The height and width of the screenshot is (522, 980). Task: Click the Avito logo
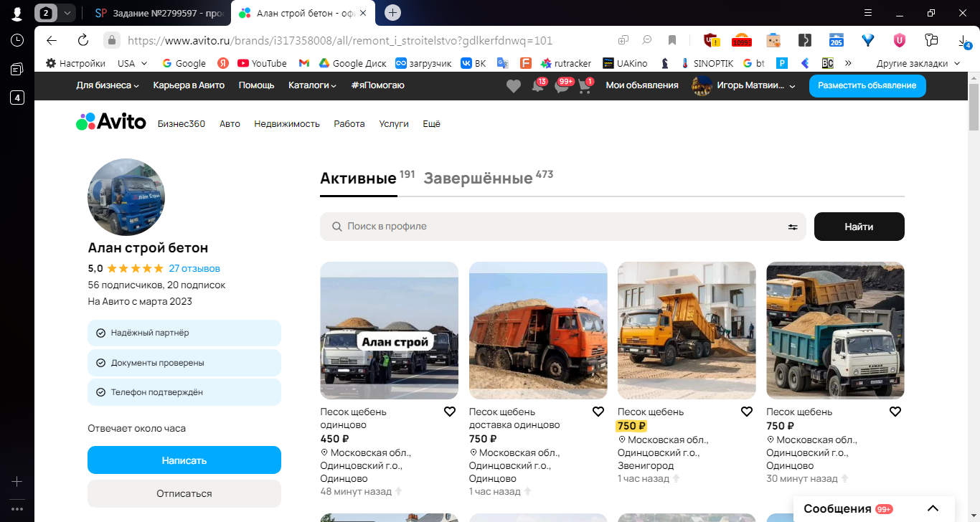pyautogui.click(x=111, y=122)
